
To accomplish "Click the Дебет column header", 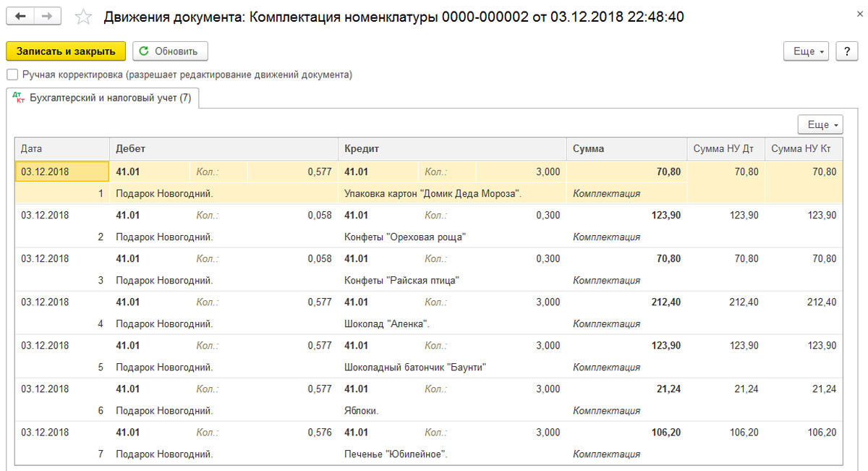I will tap(223, 149).
